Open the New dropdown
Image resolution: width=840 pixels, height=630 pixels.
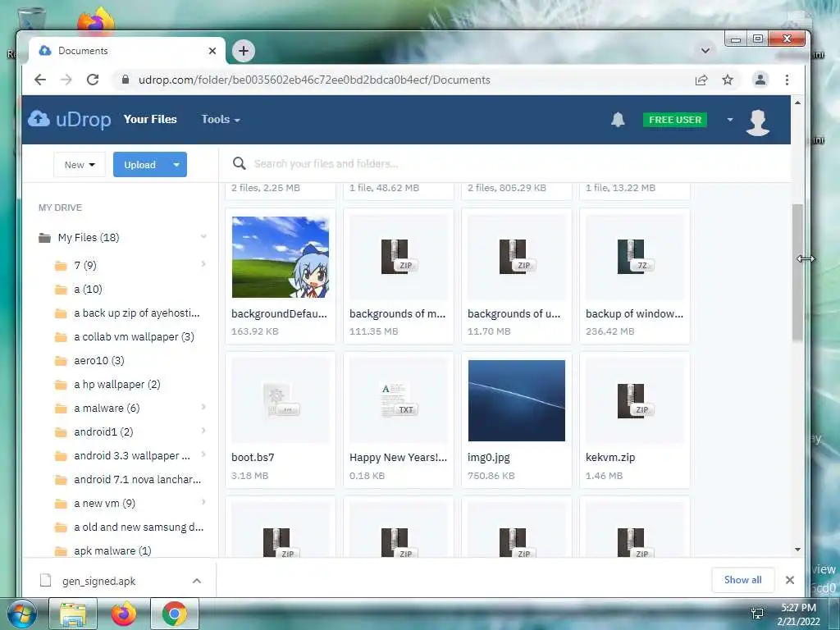point(80,164)
